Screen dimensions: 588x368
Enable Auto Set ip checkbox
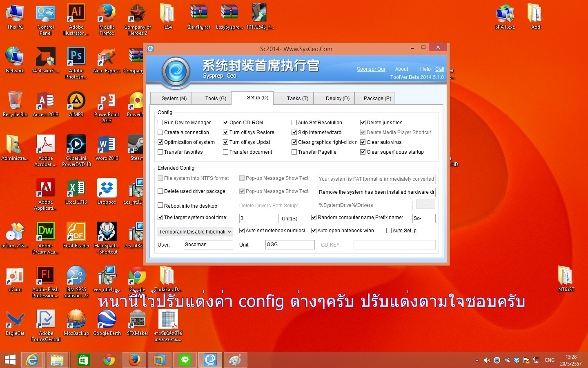coord(389,230)
